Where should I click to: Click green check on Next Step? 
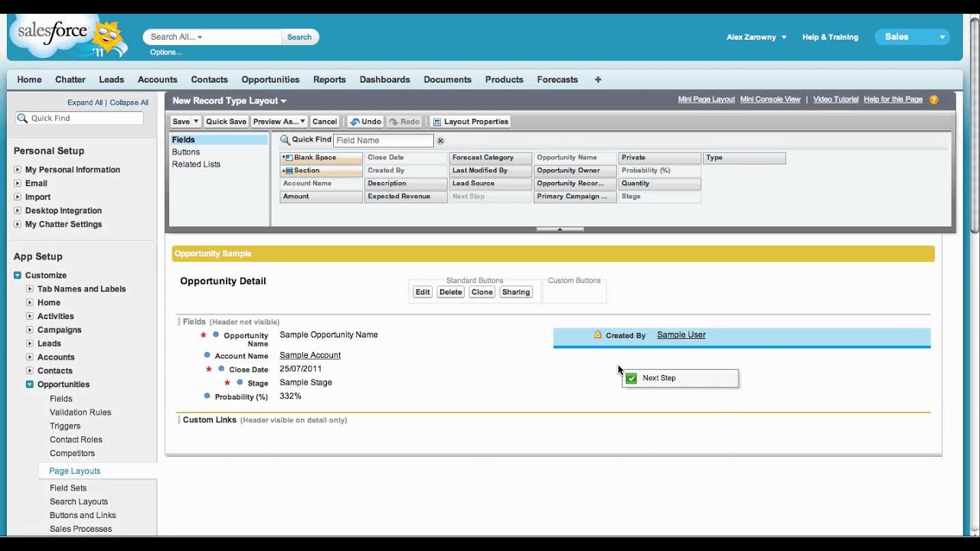[x=632, y=378]
